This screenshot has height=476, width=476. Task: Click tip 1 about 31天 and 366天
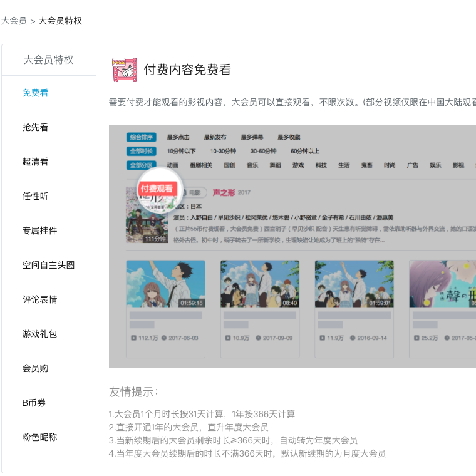(202, 414)
